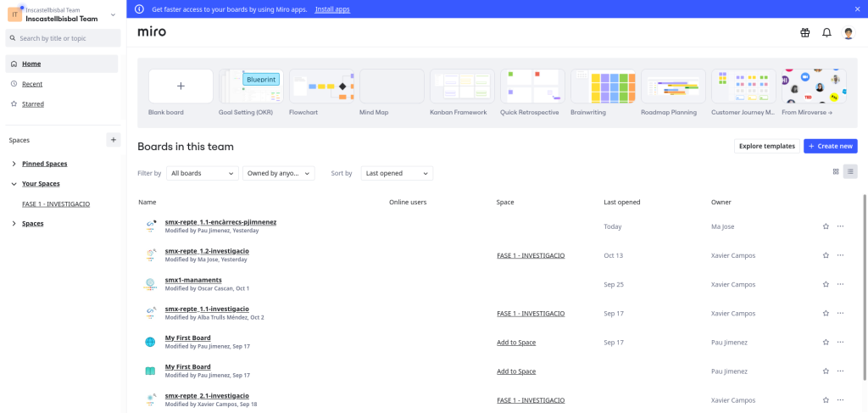Screen dimensions: 868x413
Task: Add a new space with plus icon
Action: (x=114, y=140)
